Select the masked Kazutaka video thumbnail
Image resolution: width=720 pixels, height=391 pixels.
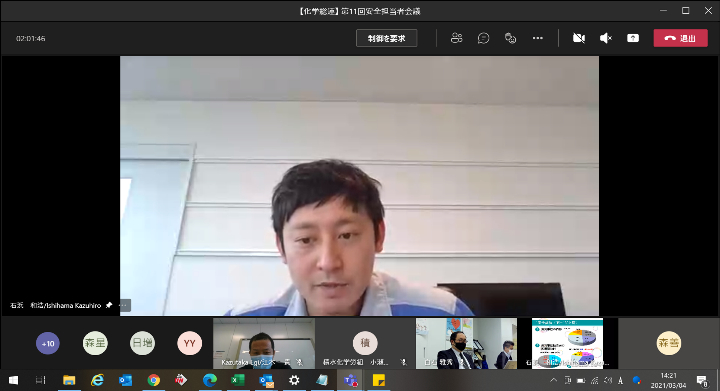coord(264,343)
